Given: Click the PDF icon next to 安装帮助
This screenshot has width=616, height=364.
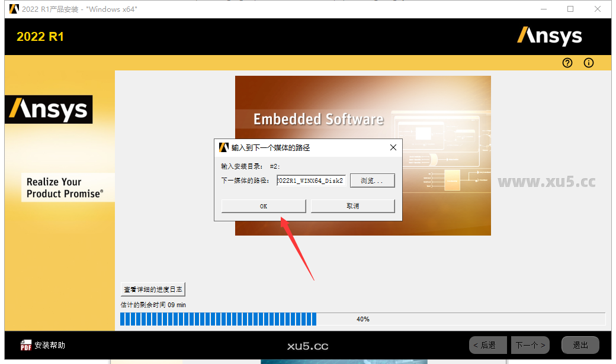Looking at the screenshot, I should pyautogui.click(x=25, y=344).
